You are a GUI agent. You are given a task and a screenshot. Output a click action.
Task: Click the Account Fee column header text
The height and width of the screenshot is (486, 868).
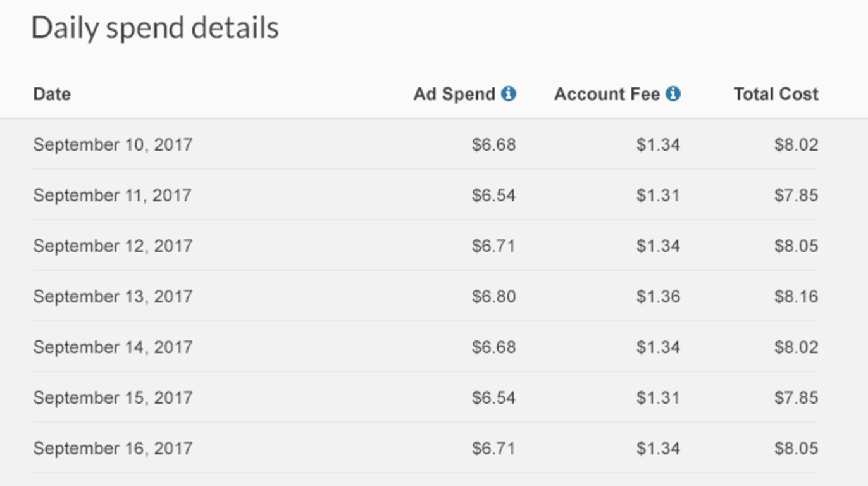(x=607, y=94)
